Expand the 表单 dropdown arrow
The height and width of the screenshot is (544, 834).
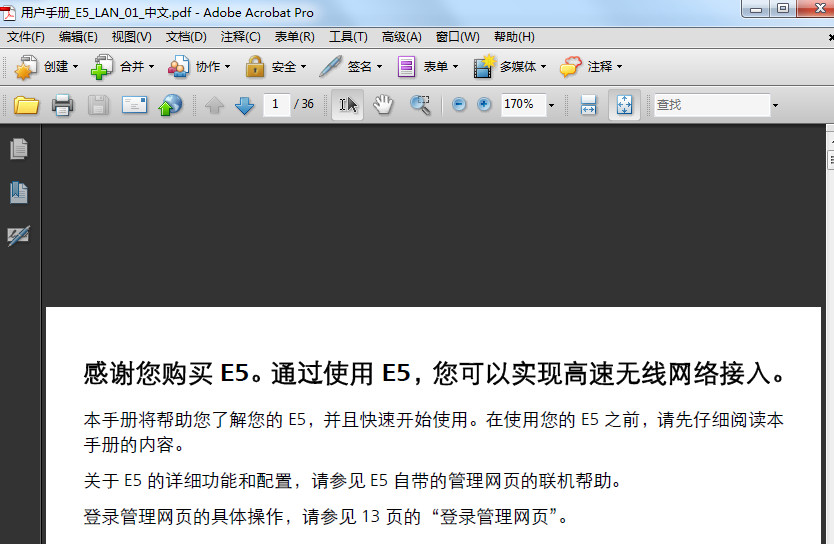pos(455,67)
